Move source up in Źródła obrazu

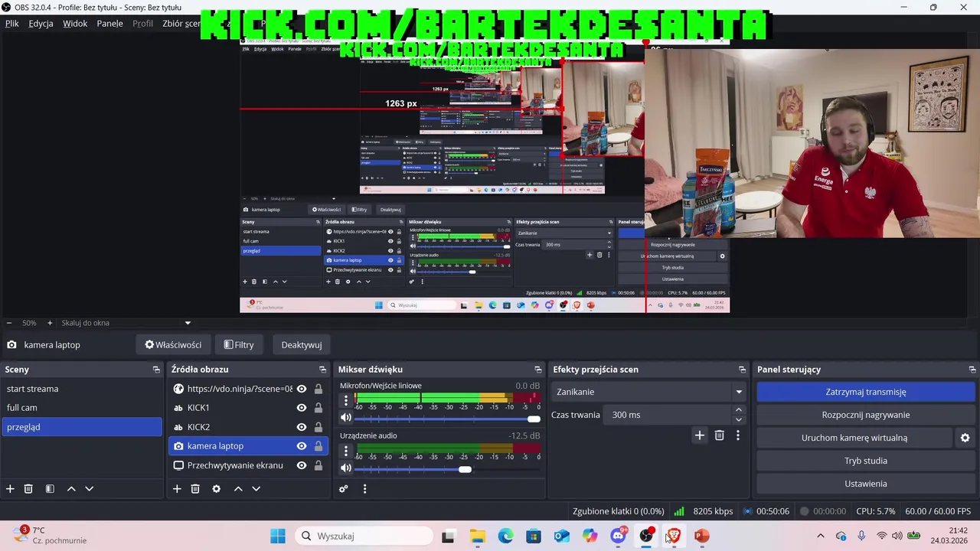[238, 489]
